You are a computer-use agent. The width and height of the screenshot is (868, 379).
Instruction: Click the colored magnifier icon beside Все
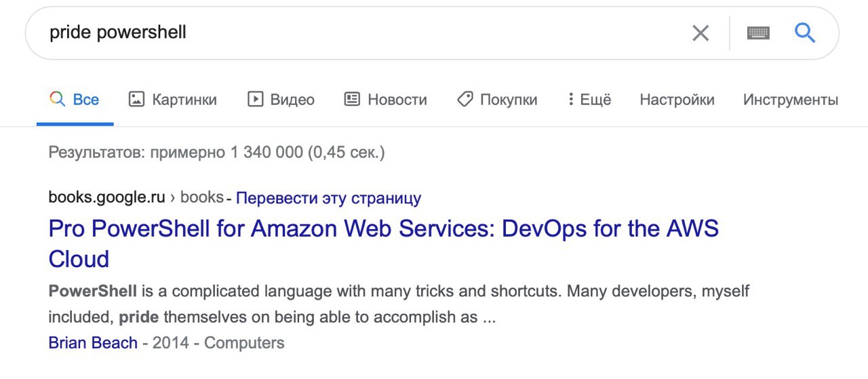57,100
